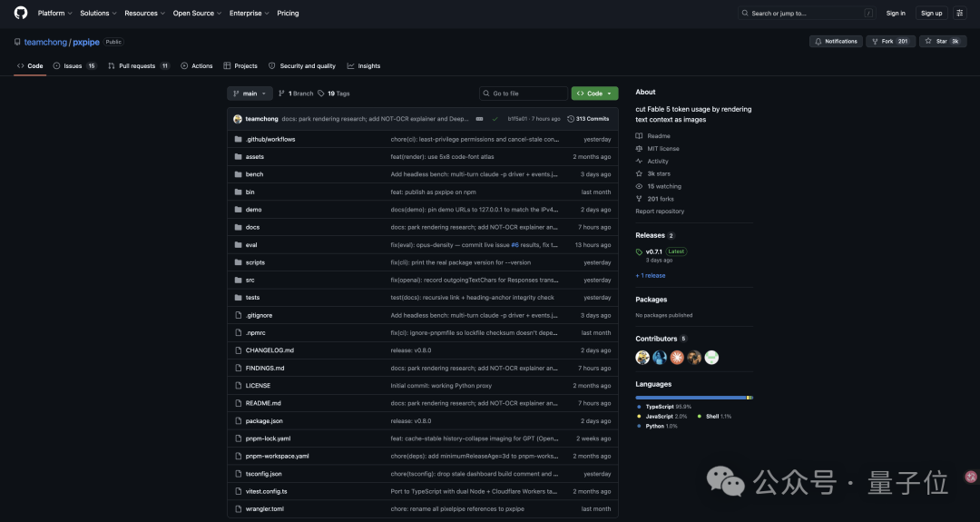Star the pxpipe repository
This screenshot has height=522, width=980.
click(x=943, y=41)
